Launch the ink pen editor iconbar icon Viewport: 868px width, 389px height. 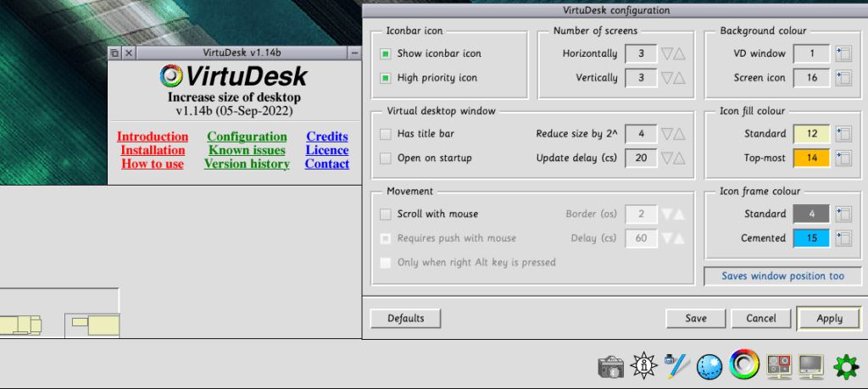(x=677, y=365)
